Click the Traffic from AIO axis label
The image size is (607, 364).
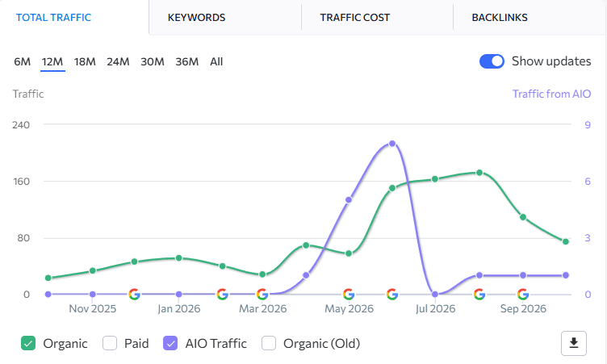point(551,94)
